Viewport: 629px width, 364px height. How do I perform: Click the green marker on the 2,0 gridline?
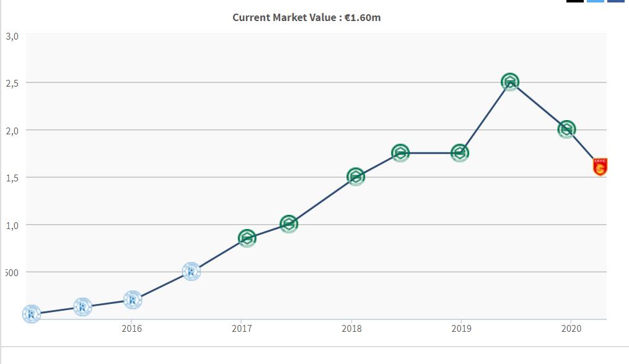click(566, 129)
